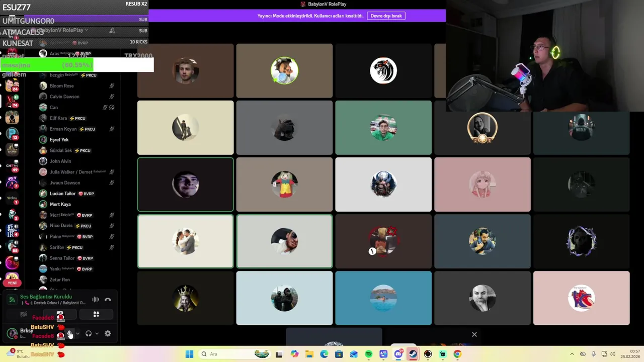The width and height of the screenshot is (644, 362).
Task: Open Copilot from taskbar
Action: [294, 354]
